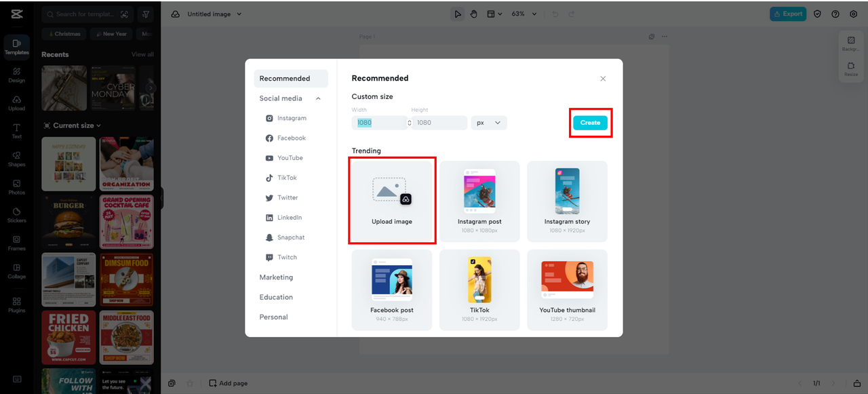
Task: Select the Text tool in sidebar
Action: click(17, 132)
